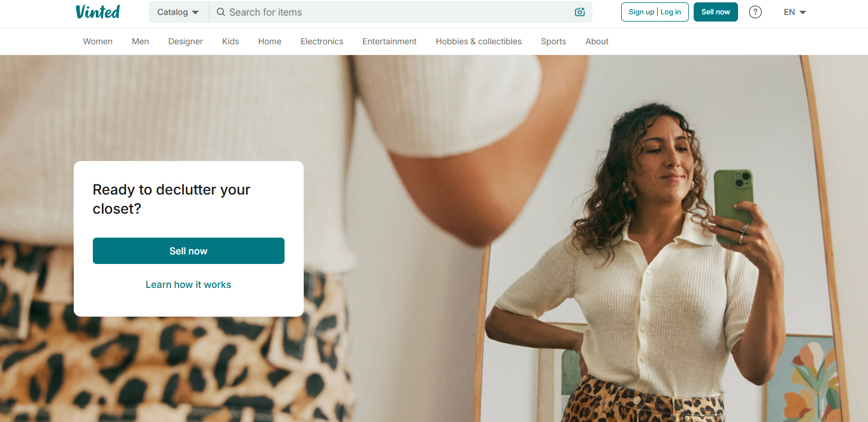Screen dimensions: 868x422
Task: Open the Sports category
Action: [x=554, y=41]
